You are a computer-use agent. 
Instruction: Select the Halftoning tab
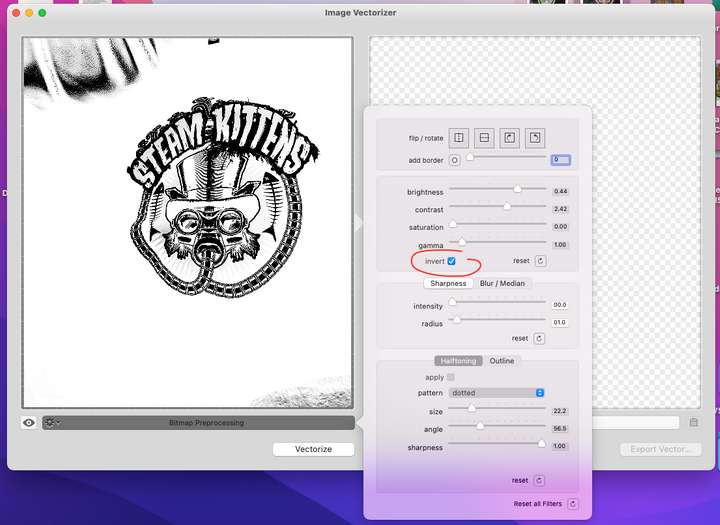(x=458, y=361)
